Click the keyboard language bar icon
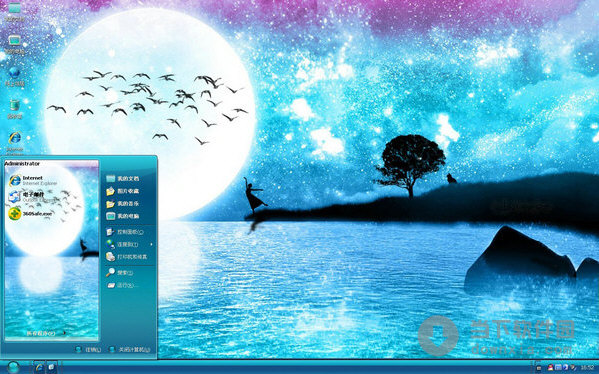 coord(539,368)
